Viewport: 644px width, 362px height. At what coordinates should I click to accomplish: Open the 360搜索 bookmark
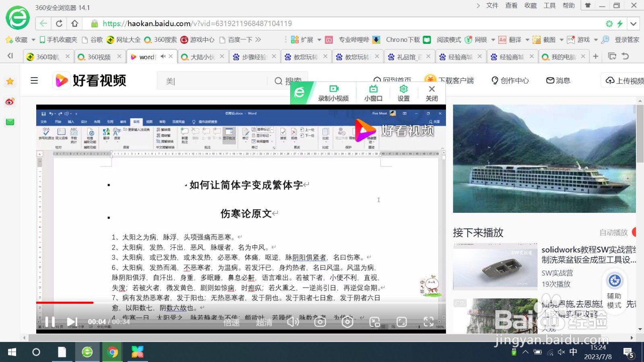(161, 40)
